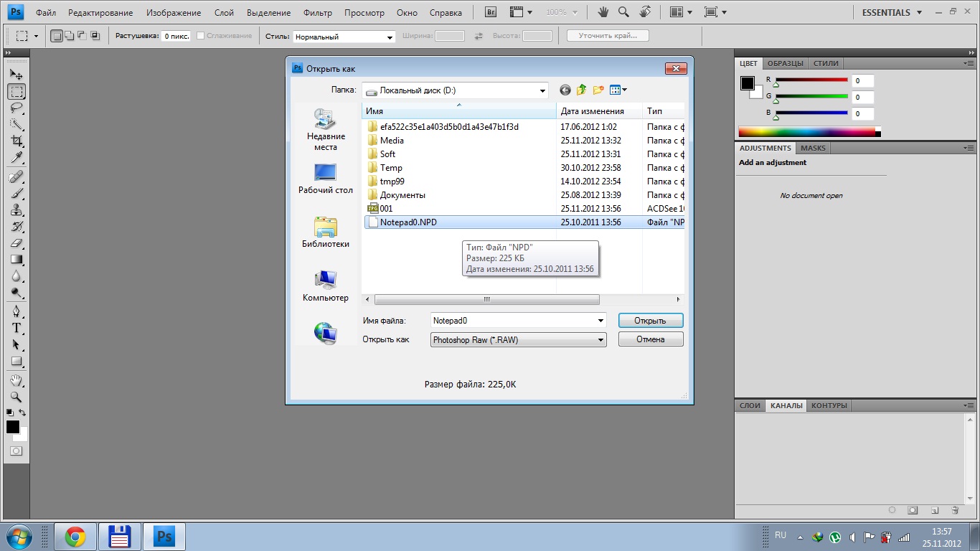
Task: Choose Intersect with selection mode
Action: pos(95,36)
